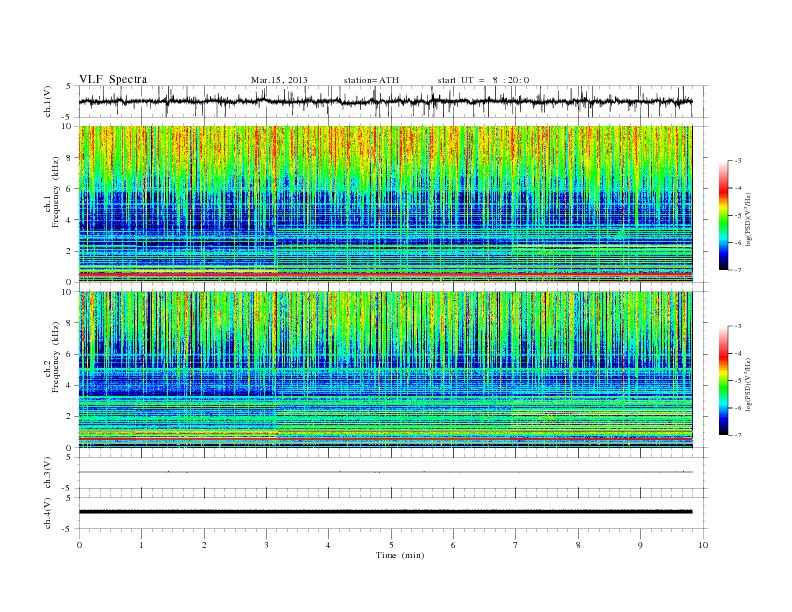Click the 'station=ATH' label
This screenshot has width=792, height=612.
371,80
